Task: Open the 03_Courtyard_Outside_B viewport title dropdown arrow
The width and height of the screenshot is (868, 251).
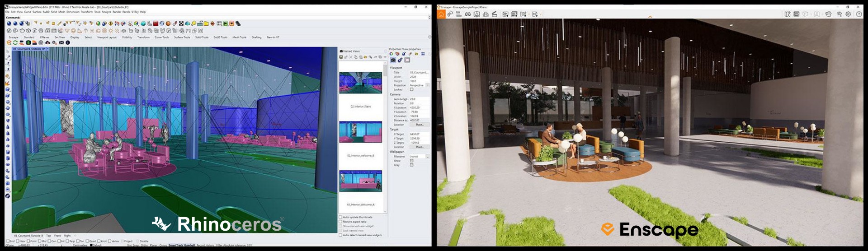Action: [47, 49]
